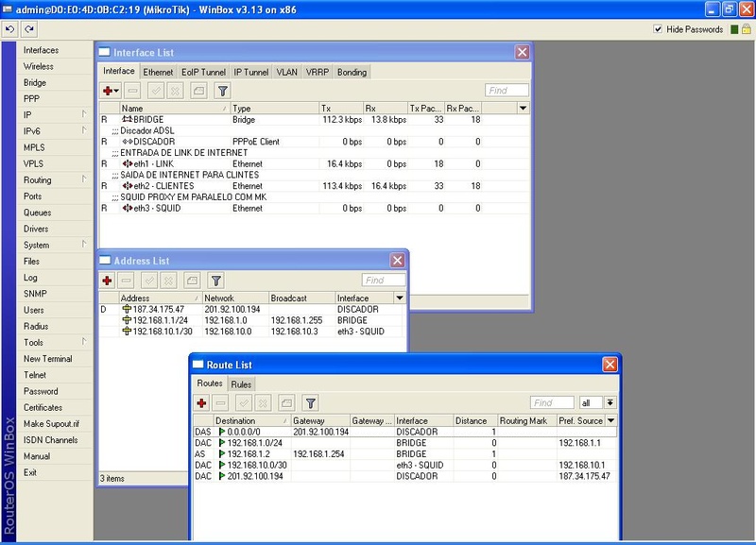The height and width of the screenshot is (545, 756).
Task: Open Route List column selector dropdown
Action: pos(610,420)
